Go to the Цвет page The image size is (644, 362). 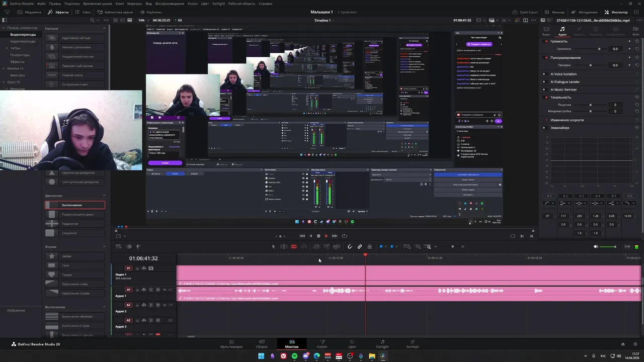tap(352, 344)
